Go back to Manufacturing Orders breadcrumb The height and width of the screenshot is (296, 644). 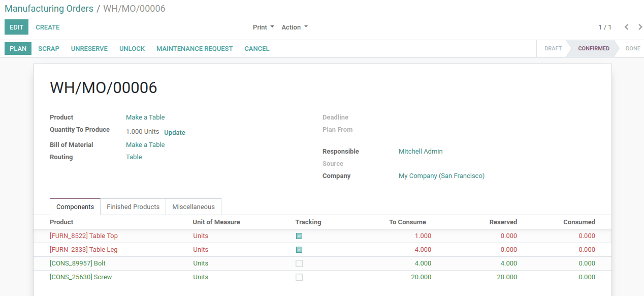(x=49, y=9)
